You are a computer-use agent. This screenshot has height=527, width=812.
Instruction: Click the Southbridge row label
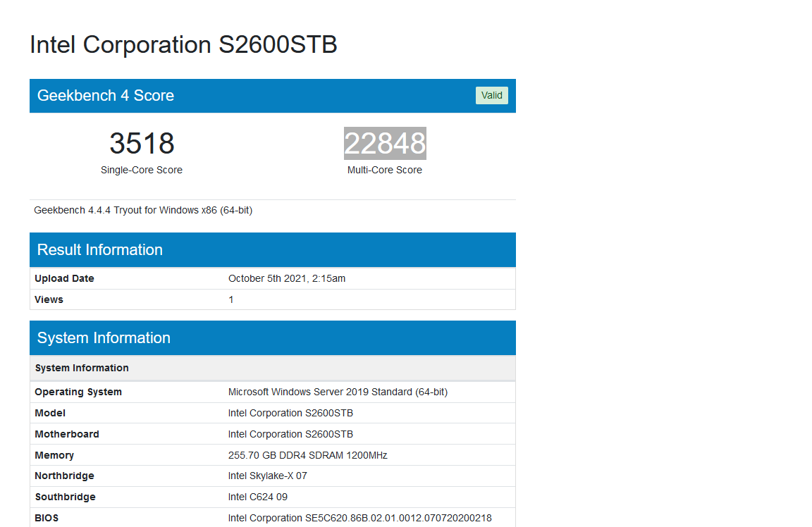(x=66, y=497)
